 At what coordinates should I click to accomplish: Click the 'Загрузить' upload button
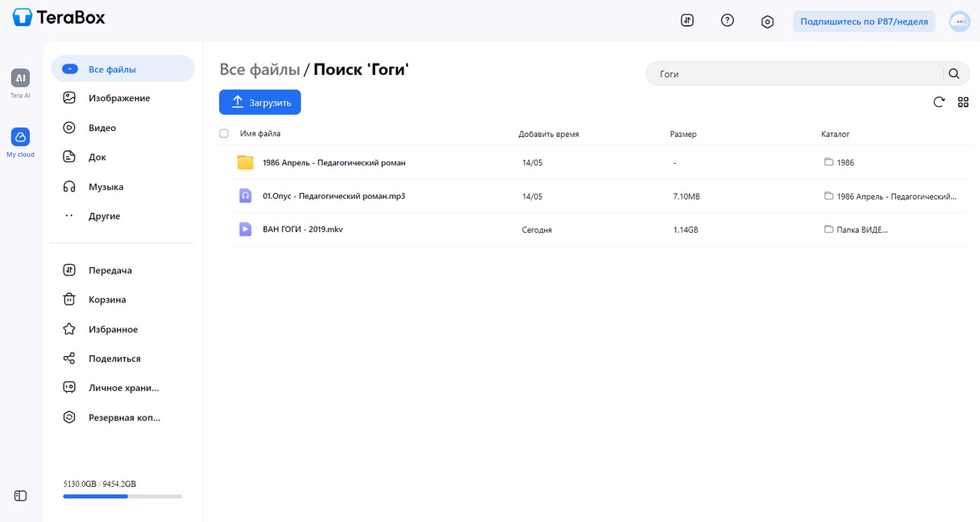(260, 102)
